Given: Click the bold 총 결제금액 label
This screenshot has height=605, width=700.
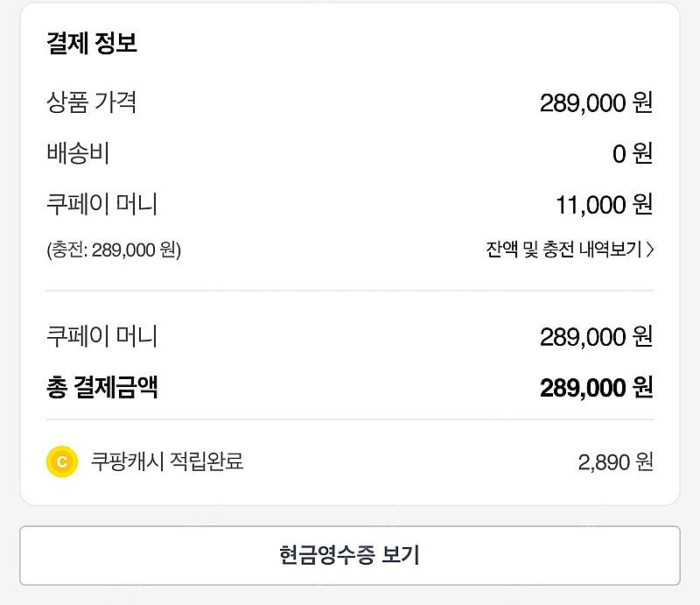Looking at the screenshot, I should (x=102, y=387).
